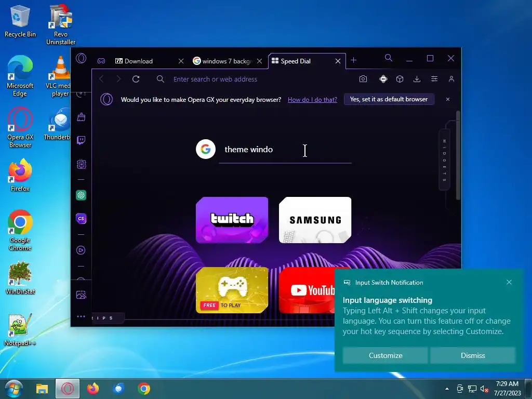Show hidden tray icons arrow
The height and width of the screenshot is (399, 532).
pyautogui.click(x=447, y=389)
